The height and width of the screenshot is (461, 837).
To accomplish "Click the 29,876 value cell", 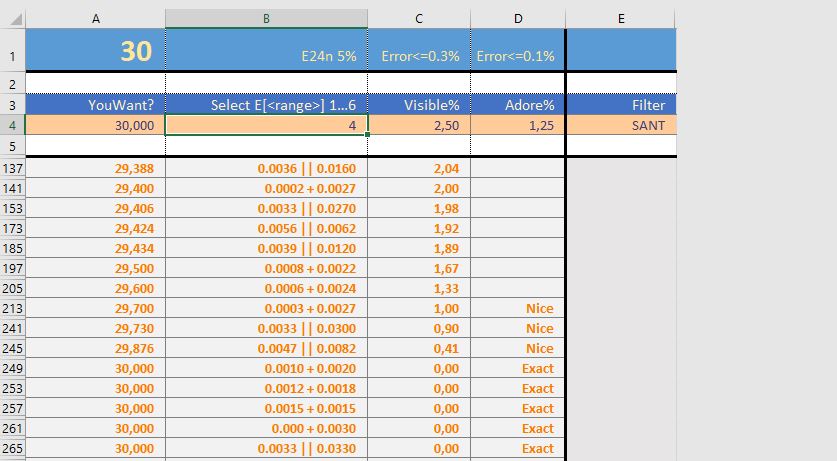I will 96,348.
